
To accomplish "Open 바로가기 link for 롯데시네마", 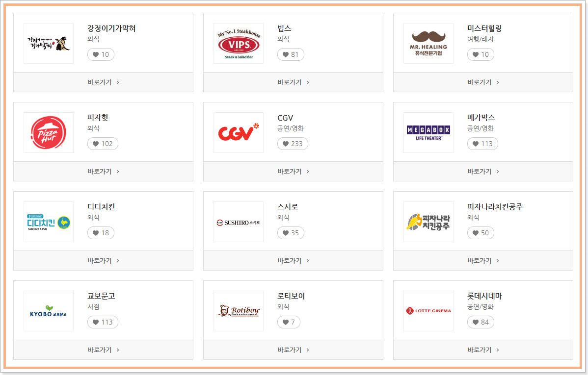I will 483,350.
